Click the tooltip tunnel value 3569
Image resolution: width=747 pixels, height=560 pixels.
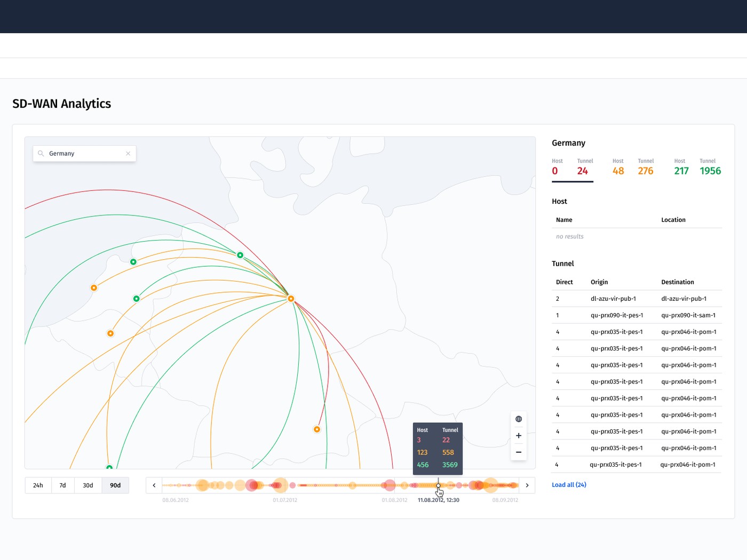coord(450,465)
